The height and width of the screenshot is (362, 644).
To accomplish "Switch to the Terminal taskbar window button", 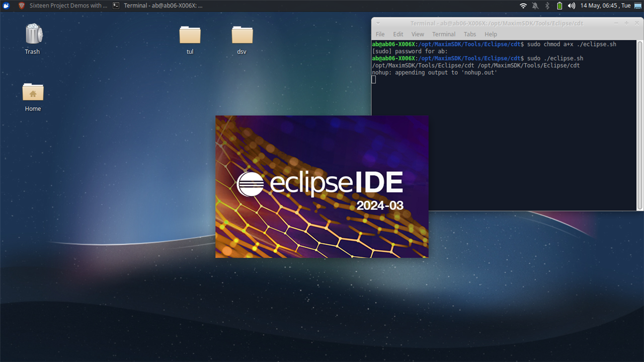I will click(x=158, y=6).
